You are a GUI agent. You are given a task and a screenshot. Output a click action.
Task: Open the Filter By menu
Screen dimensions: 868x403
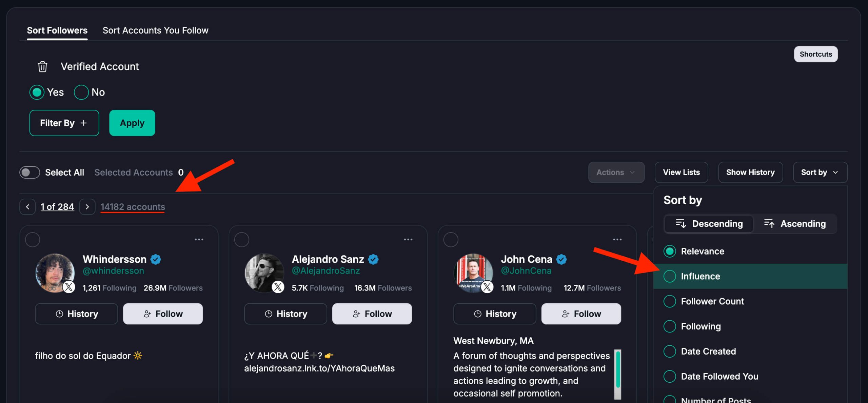pyautogui.click(x=64, y=123)
